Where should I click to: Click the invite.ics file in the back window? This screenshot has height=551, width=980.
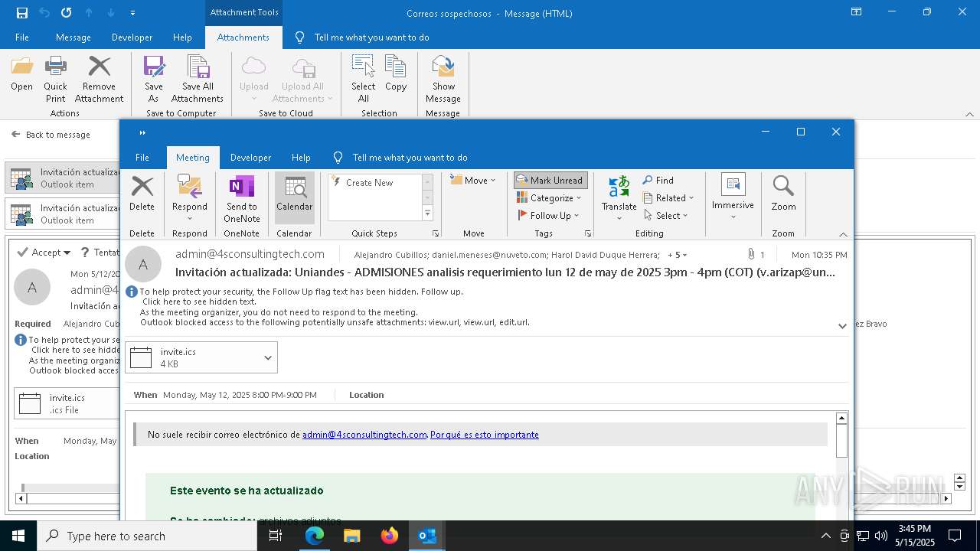(x=67, y=403)
